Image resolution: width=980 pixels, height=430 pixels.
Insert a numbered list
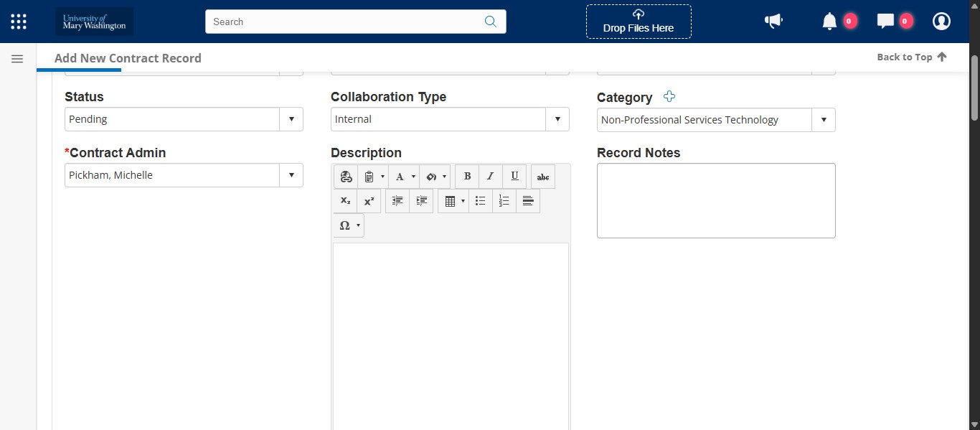pyautogui.click(x=504, y=201)
